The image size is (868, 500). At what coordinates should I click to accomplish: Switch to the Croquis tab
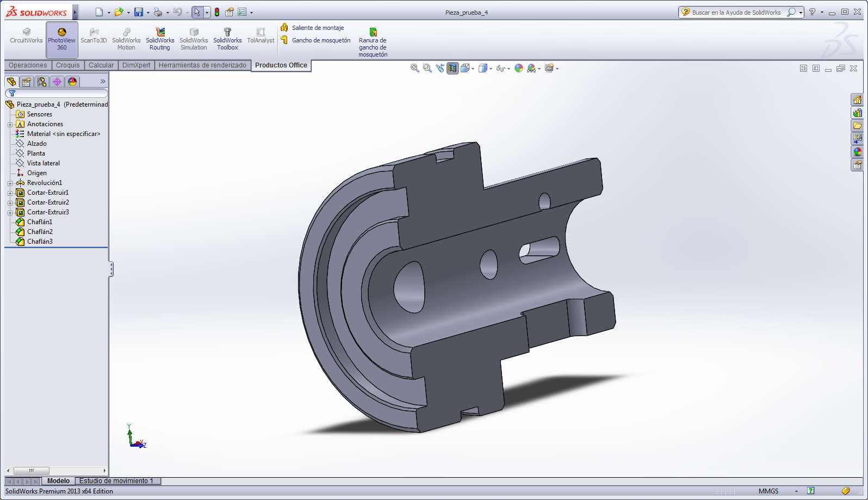click(68, 65)
